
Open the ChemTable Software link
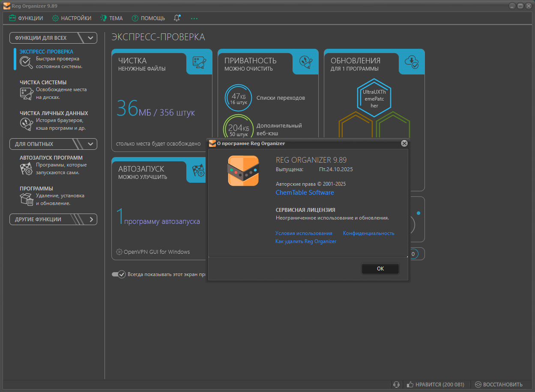(x=305, y=193)
